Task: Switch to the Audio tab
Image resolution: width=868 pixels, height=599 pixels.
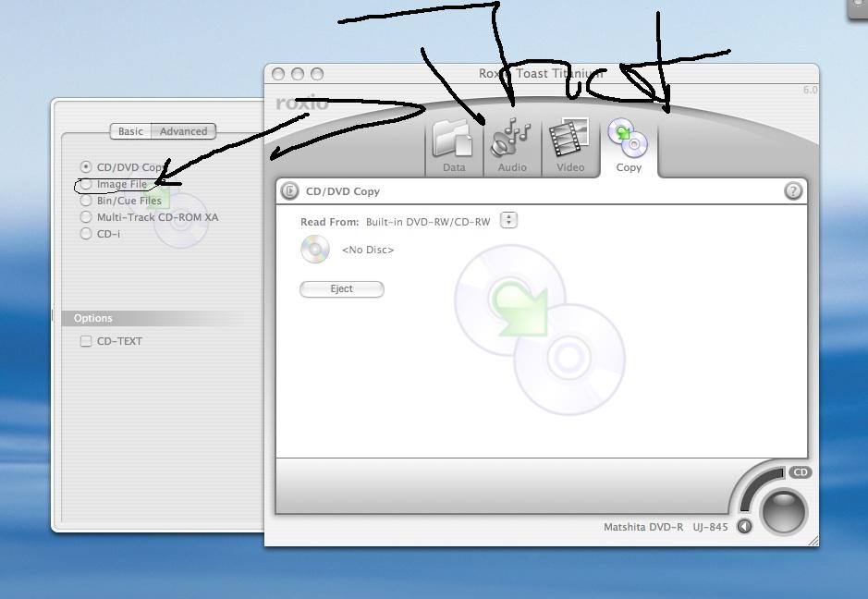Action: 512,146
